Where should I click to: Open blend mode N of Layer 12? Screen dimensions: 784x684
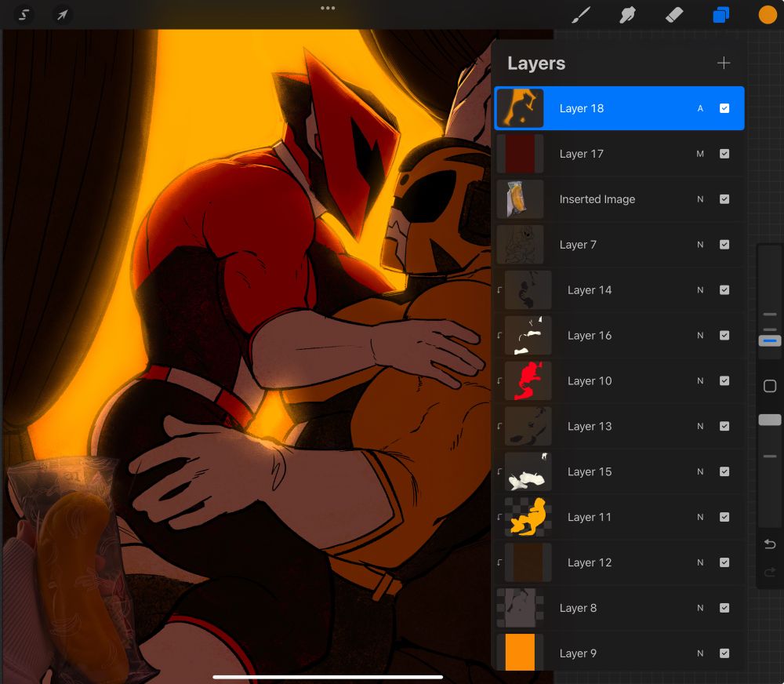pyautogui.click(x=700, y=562)
